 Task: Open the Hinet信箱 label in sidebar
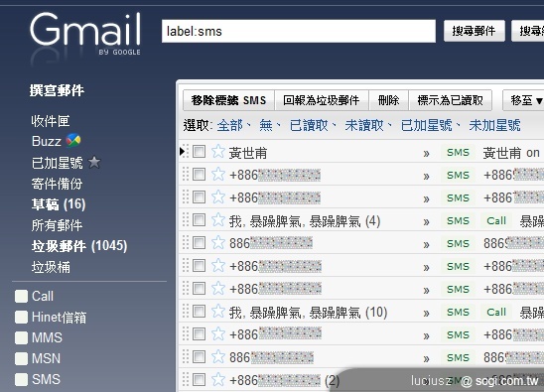(59, 317)
